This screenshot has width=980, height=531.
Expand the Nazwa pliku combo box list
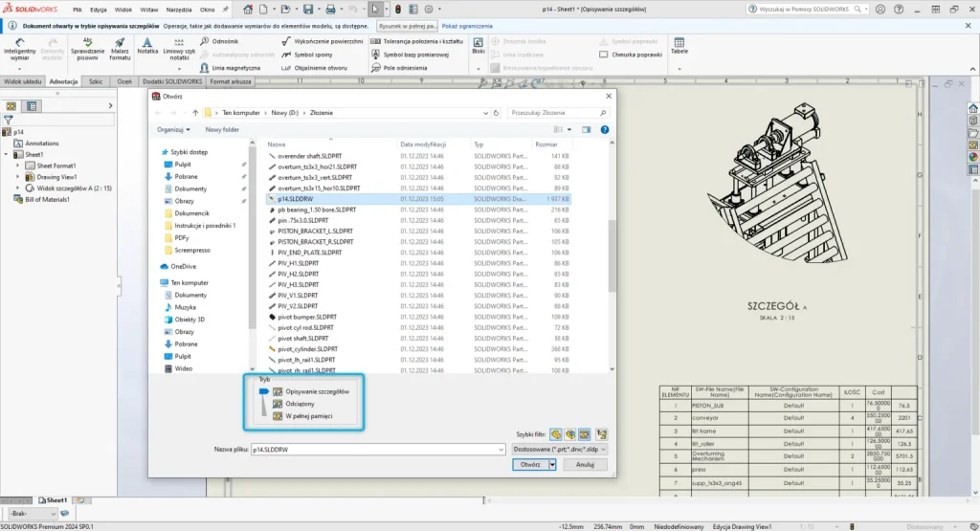(x=501, y=450)
